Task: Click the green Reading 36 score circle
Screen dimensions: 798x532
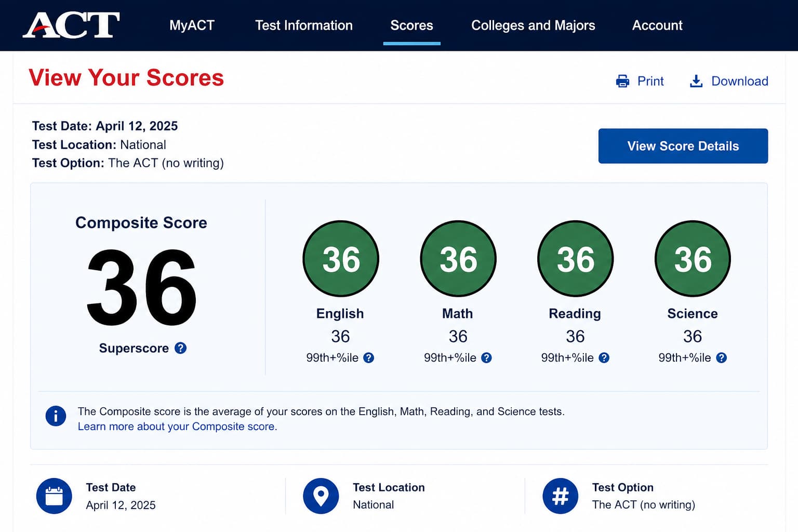Action: pos(576,259)
